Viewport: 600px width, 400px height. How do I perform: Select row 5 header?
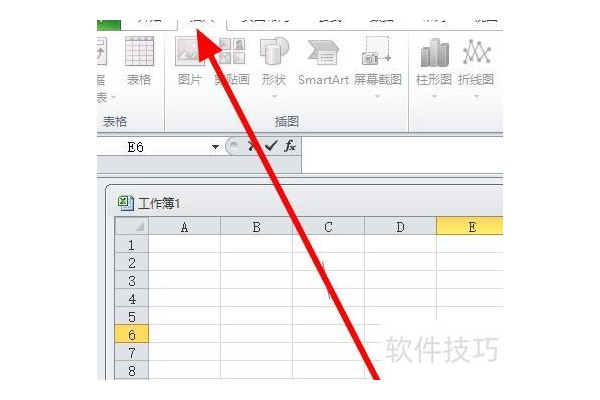pyautogui.click(x=132, y=316)
